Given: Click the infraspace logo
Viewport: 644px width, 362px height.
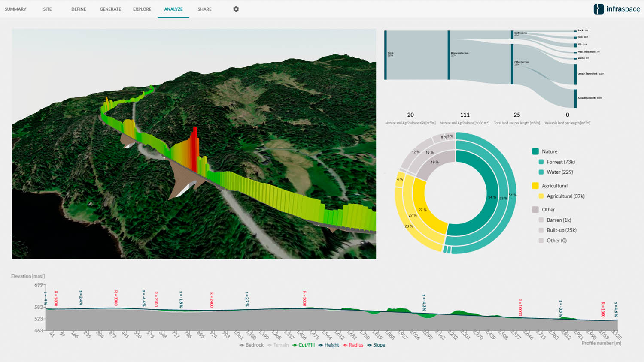Looking at the screenshot, I should [x=617, y=9].
